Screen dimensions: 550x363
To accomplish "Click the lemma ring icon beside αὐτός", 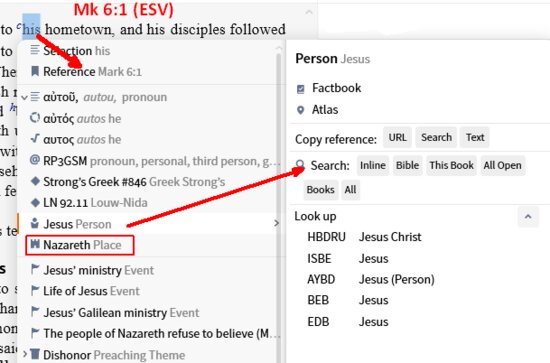I will pos(35,118).
